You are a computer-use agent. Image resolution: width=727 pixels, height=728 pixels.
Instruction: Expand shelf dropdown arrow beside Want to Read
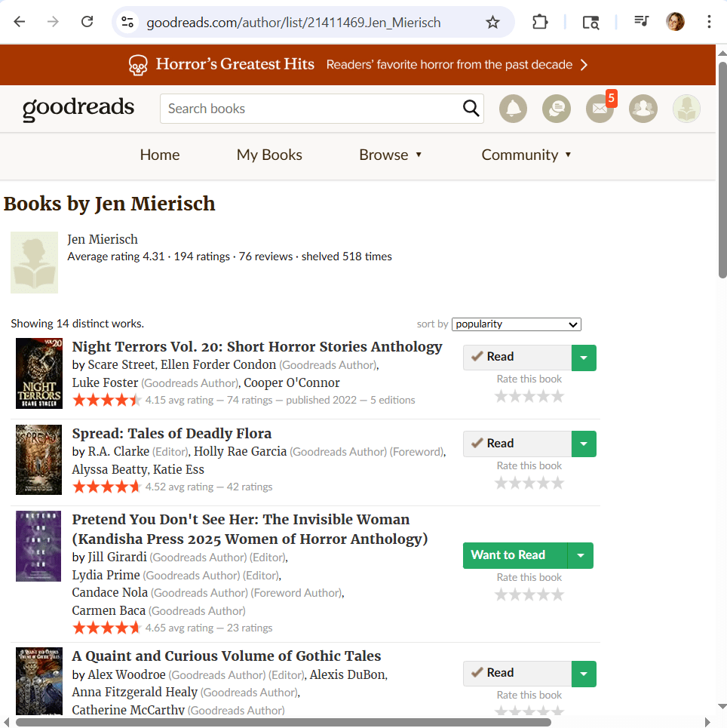580,555
